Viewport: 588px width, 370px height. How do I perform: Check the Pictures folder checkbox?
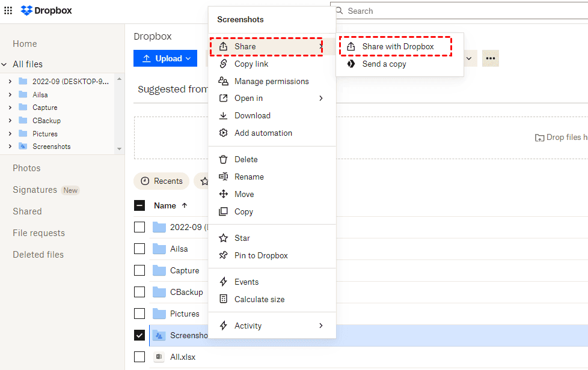139,314
